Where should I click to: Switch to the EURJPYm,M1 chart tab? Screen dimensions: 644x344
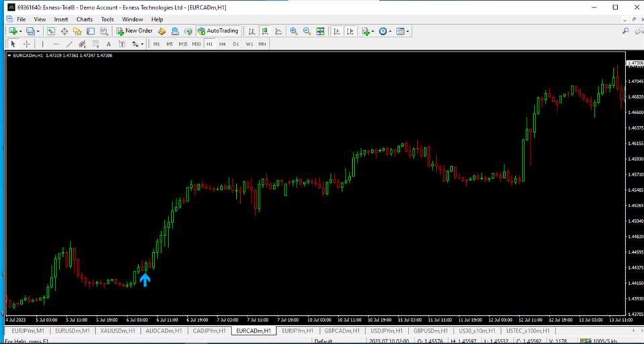pos(28,331)
